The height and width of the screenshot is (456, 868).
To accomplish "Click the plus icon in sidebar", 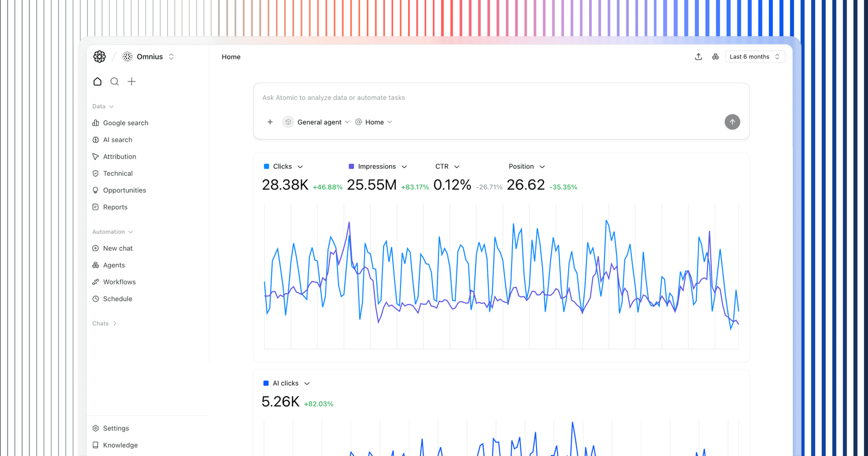I will click(132, 81).
